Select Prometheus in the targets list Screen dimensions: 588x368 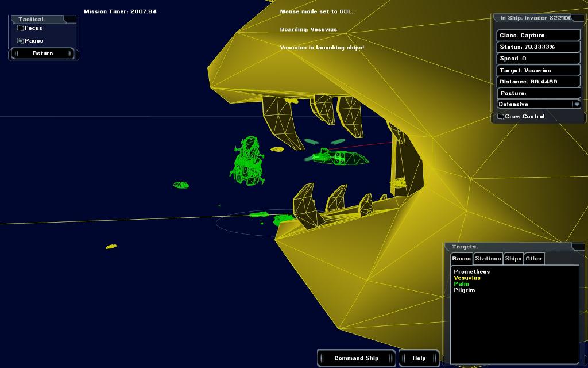(x=471, y=272)
